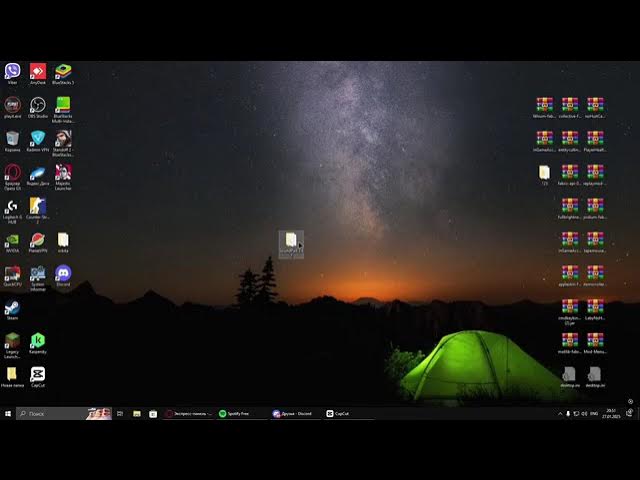Open the taskbar clock and date
Viewport: 640px width, 480px height.
pos(611,413)
